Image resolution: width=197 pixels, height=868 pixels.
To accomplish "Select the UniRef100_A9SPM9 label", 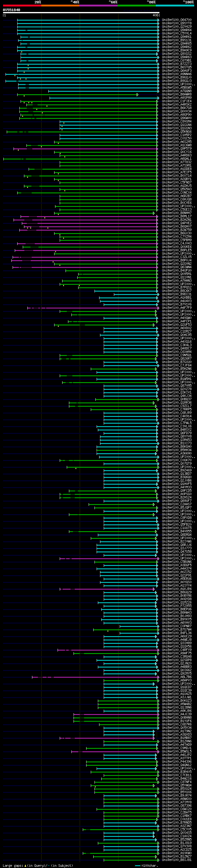I will tap(176, 98).
